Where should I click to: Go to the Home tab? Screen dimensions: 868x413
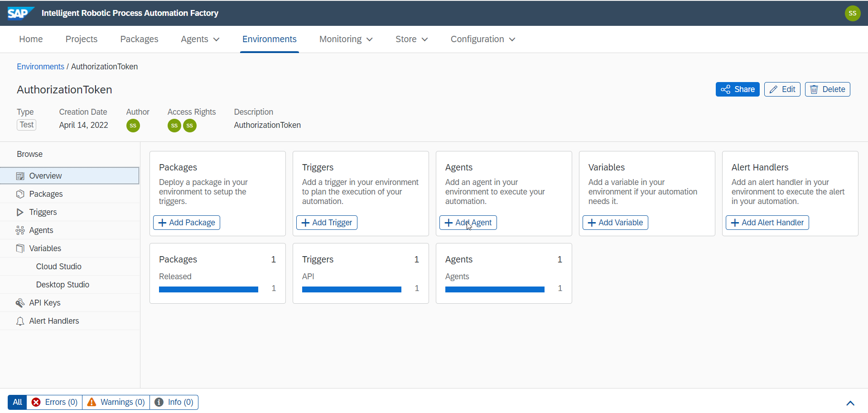click(31, 39)
